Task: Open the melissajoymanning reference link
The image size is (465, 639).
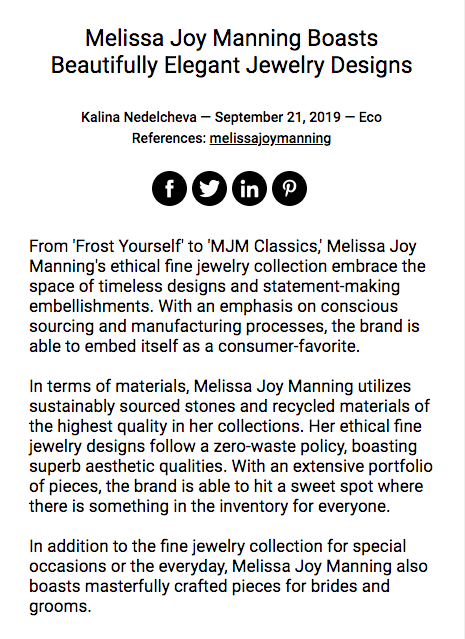Action: coord(270,139)
